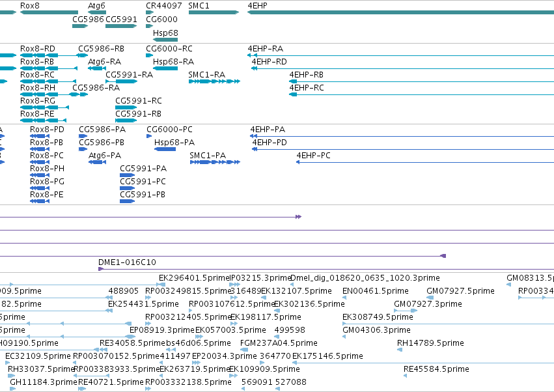Click the 4EHP-RA transcript label

point(266,48)
